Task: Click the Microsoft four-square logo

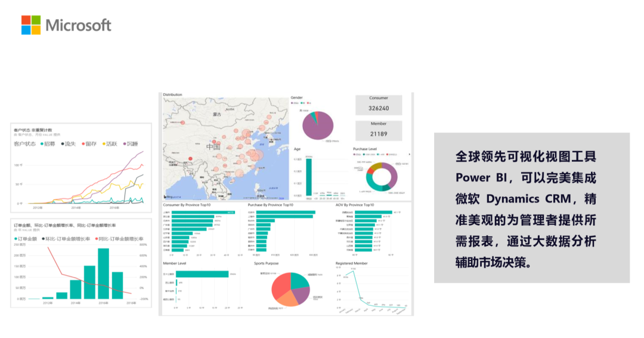Action: pos(31,25)
